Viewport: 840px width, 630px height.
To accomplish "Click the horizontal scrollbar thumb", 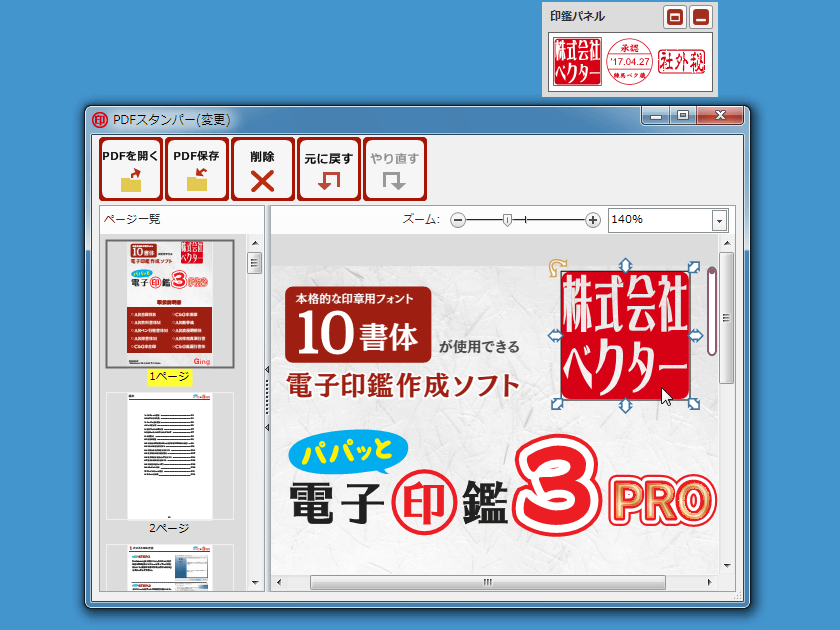I will coord(488,582).
